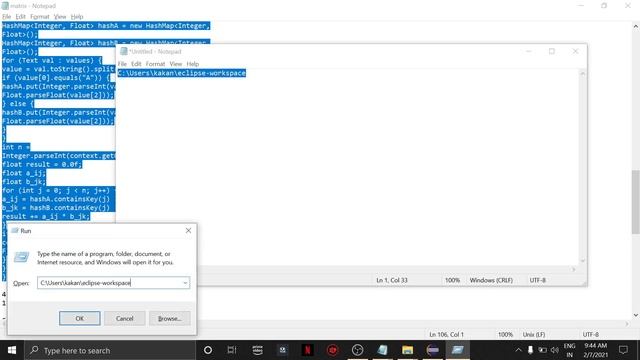Open Cortana from the taskbar
Image resolution: width=640 pixels, height=360 pixels.
(207, 350)
